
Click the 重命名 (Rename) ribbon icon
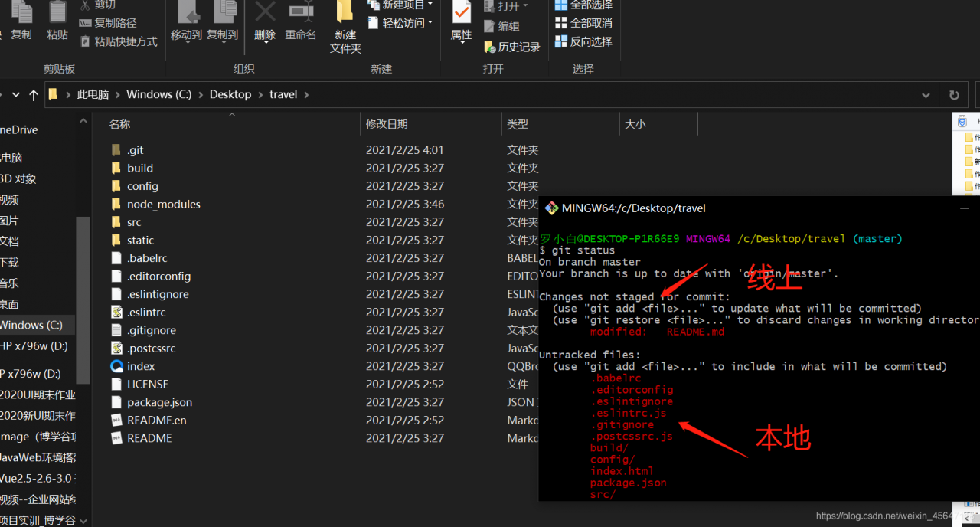[x=301, y=11]
